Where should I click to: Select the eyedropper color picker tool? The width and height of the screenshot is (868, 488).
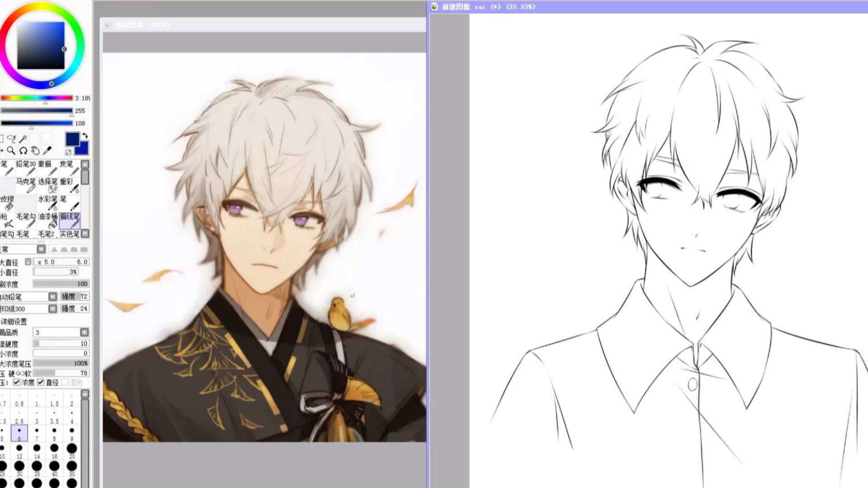(x=47, y=150)
